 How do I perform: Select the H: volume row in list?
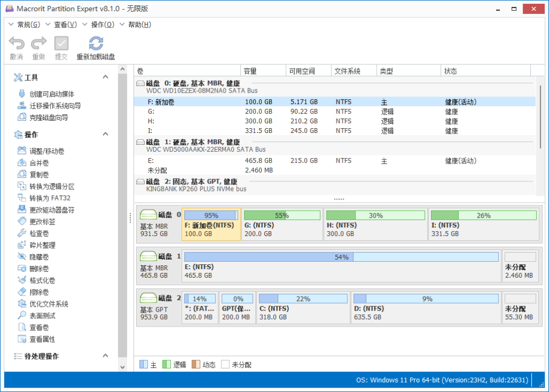pos(335,121)
